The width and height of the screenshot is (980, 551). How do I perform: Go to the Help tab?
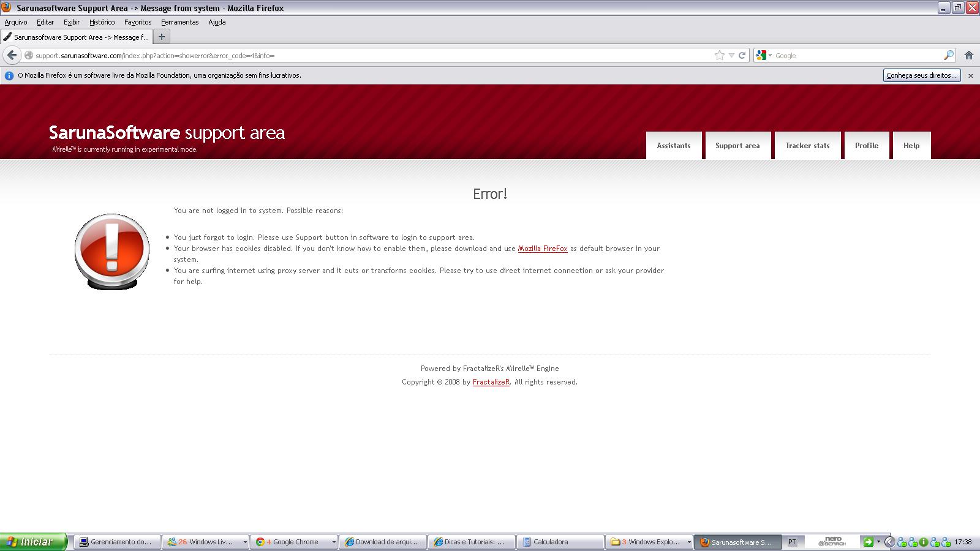pyautogui.click(x=911, y=146)
